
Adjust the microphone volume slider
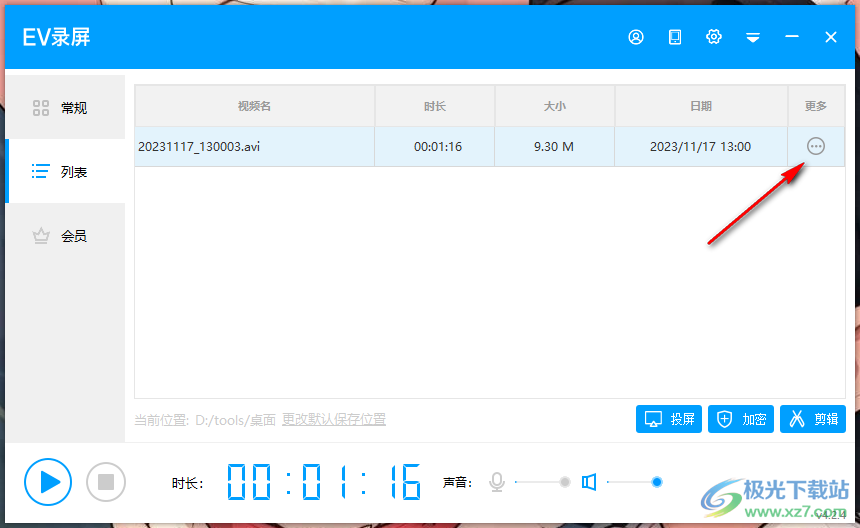pyautogui.click(x=543, y=482)
